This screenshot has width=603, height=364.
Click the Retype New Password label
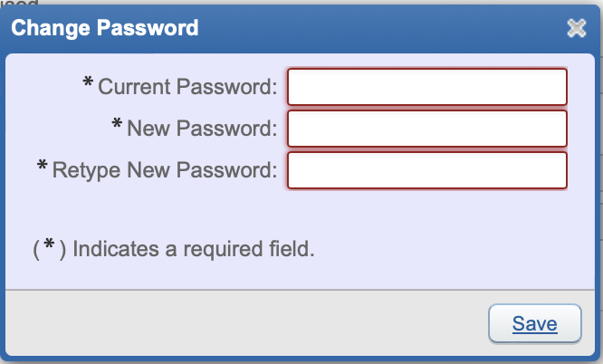pos(165,170)
